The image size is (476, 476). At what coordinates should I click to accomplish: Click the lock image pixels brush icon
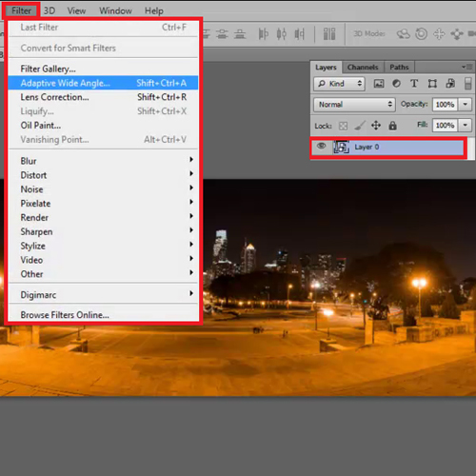click(x=360, y=126)
